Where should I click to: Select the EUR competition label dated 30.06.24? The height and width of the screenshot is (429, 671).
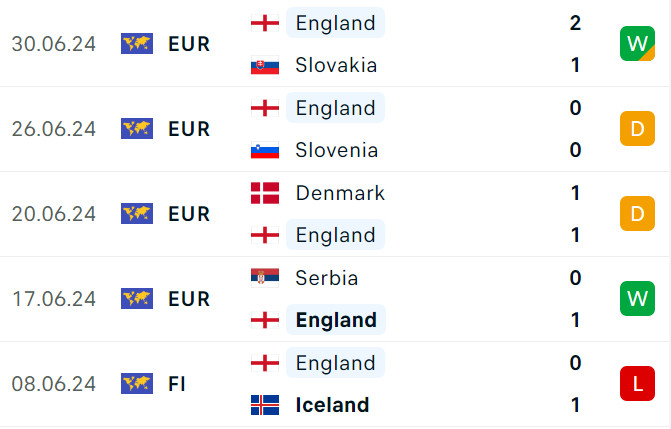[189, 44]
